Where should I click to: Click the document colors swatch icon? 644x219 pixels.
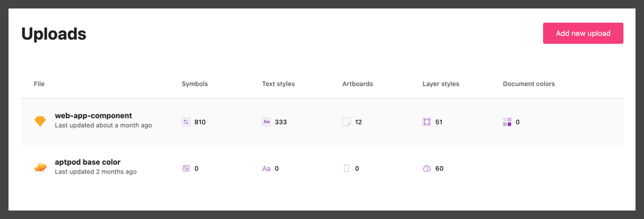coord(507,122)
